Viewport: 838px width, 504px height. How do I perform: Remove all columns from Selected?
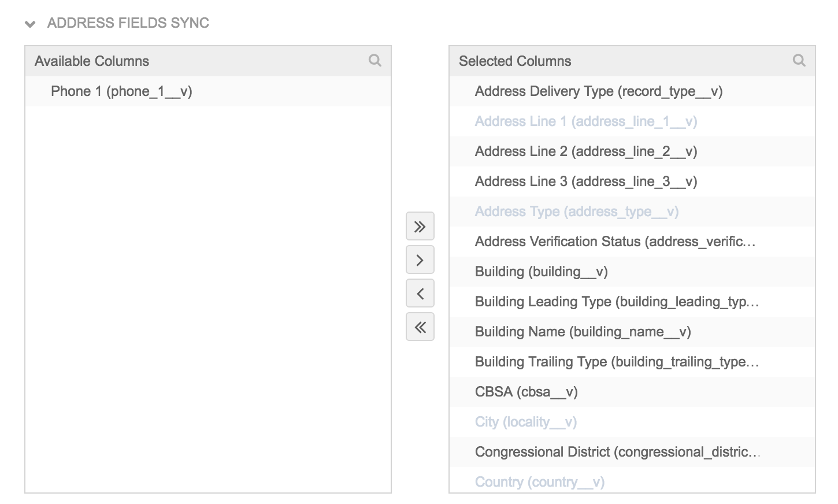point(420,327)
